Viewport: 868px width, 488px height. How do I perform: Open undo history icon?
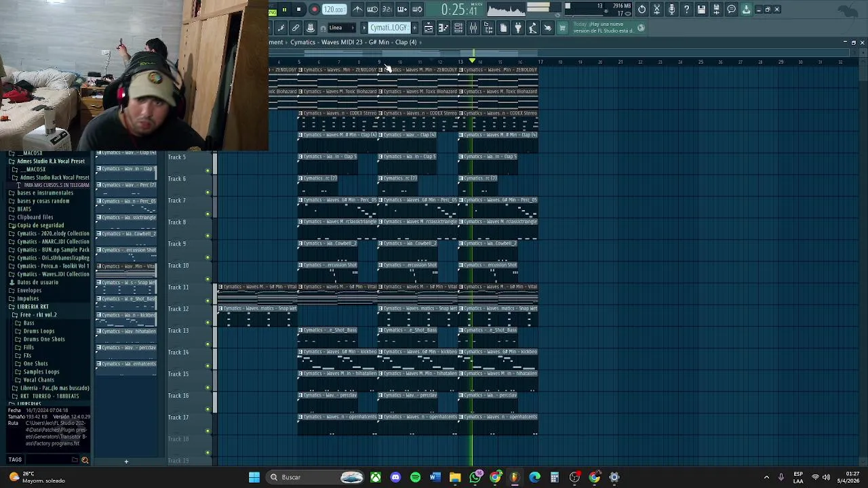tap(642, 9)
